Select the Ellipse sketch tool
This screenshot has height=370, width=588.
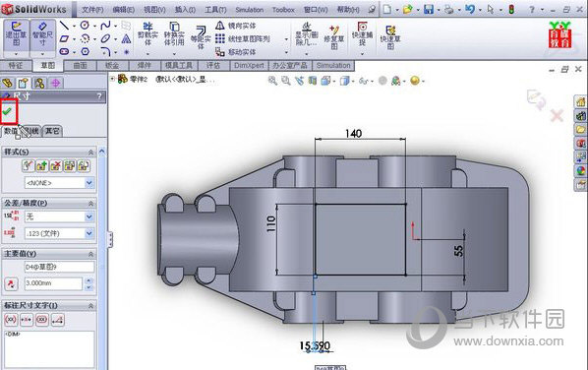click(105, 38)
